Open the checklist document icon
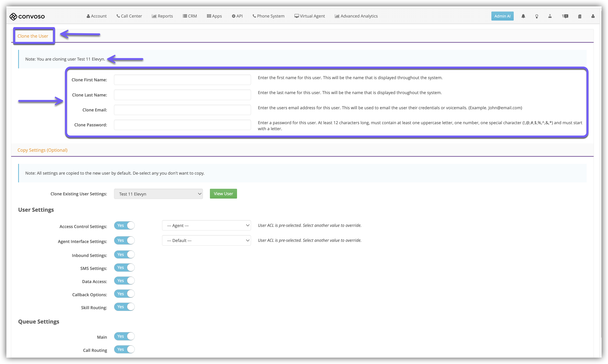The image size is (608, 364). pos(579,16)
